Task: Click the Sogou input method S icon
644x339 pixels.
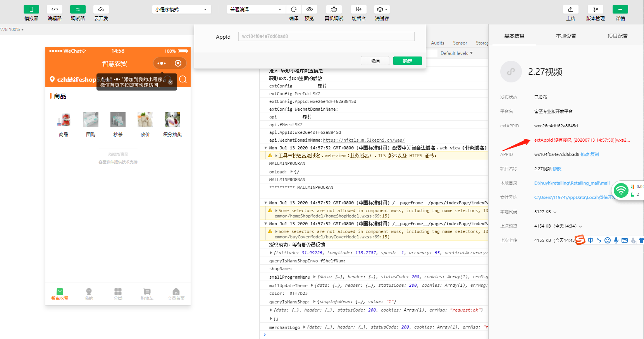Action: [x=580, y=240]
